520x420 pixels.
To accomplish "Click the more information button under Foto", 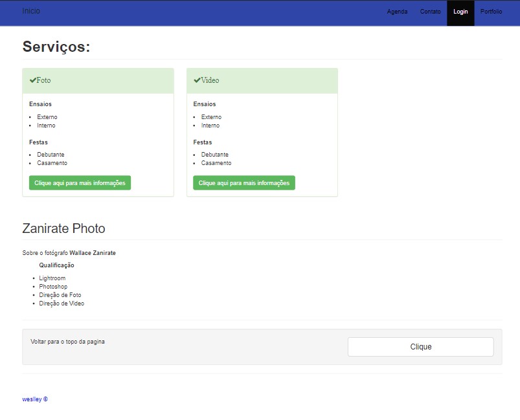I will pos(80,183).
